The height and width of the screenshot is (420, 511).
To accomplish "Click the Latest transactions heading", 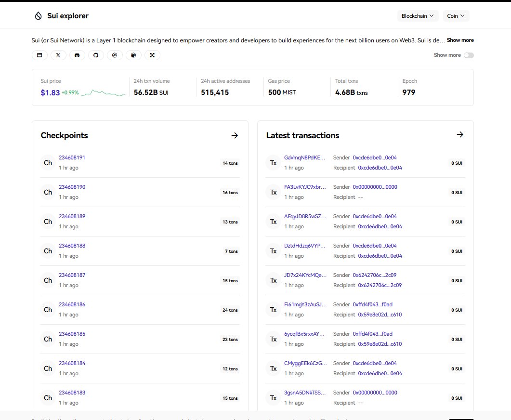I will (x=302, y=135).
